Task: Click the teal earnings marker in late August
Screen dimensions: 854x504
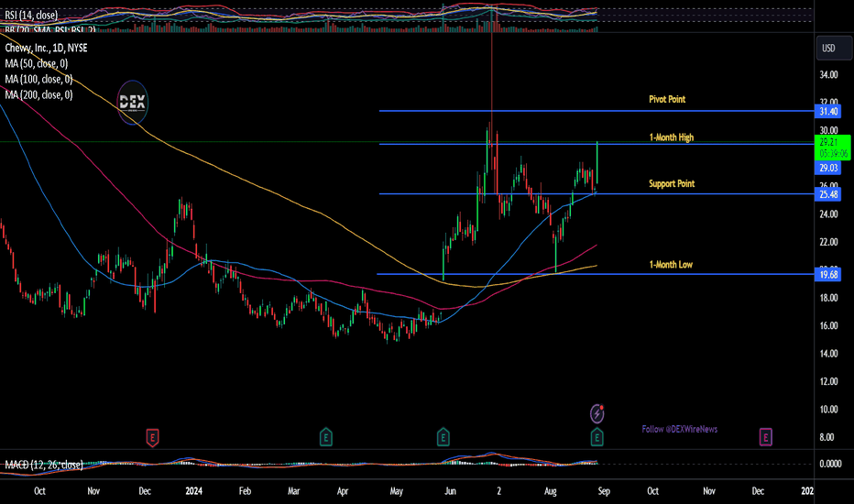Action: coord(597,437)
